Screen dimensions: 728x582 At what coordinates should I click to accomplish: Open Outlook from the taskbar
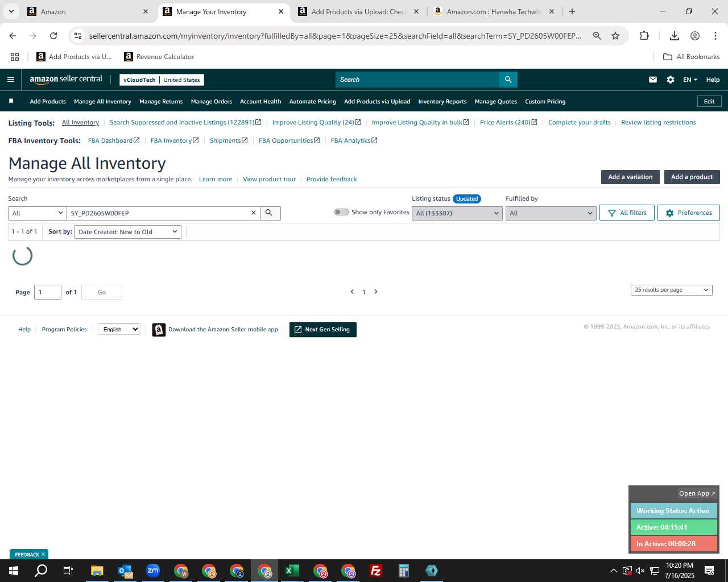[x=125, y=571]
